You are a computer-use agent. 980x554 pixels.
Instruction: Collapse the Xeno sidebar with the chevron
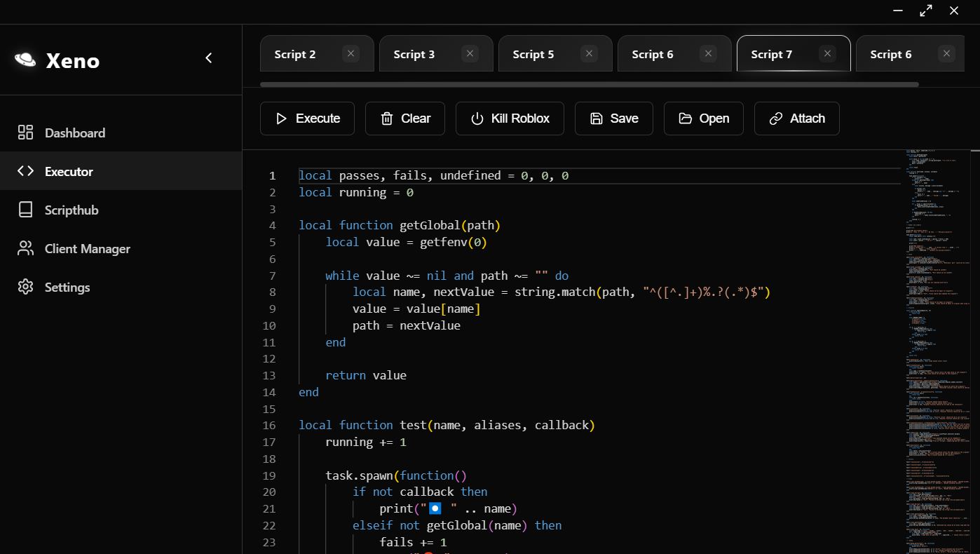point(208,58)
